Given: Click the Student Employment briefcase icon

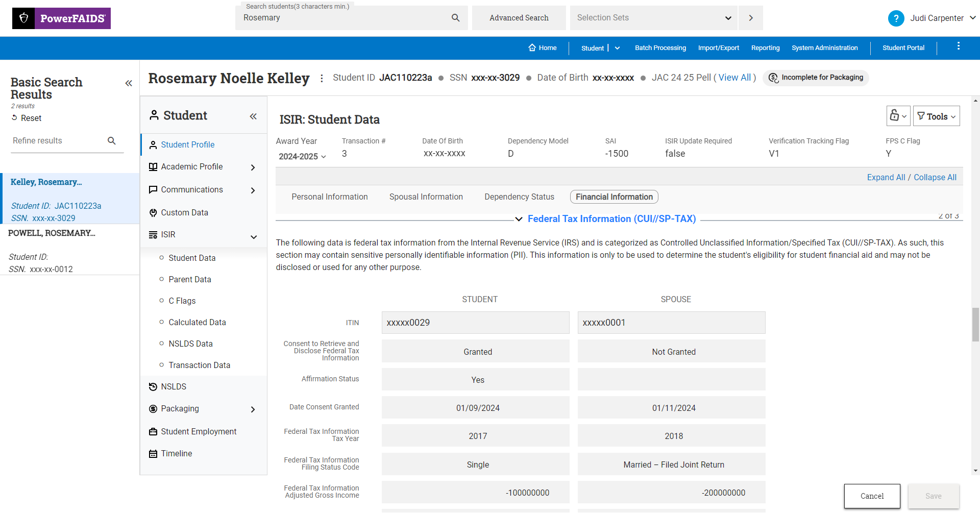Looking at the screenshot, I should click(x=153, y=432).
